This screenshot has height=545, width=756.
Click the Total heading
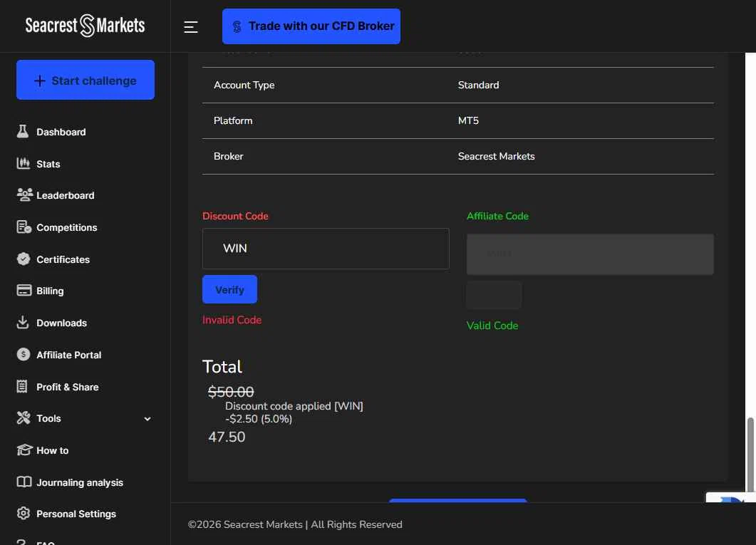[222, 367]
